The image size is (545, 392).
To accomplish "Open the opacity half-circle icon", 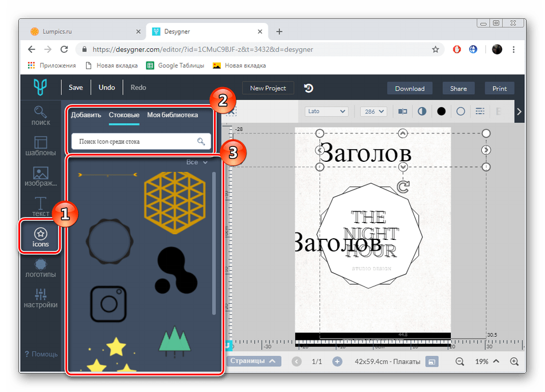I will tap(422, 111).
